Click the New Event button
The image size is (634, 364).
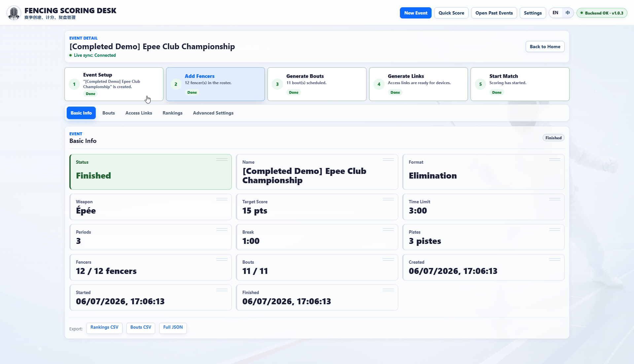click(x=415, y=13)
